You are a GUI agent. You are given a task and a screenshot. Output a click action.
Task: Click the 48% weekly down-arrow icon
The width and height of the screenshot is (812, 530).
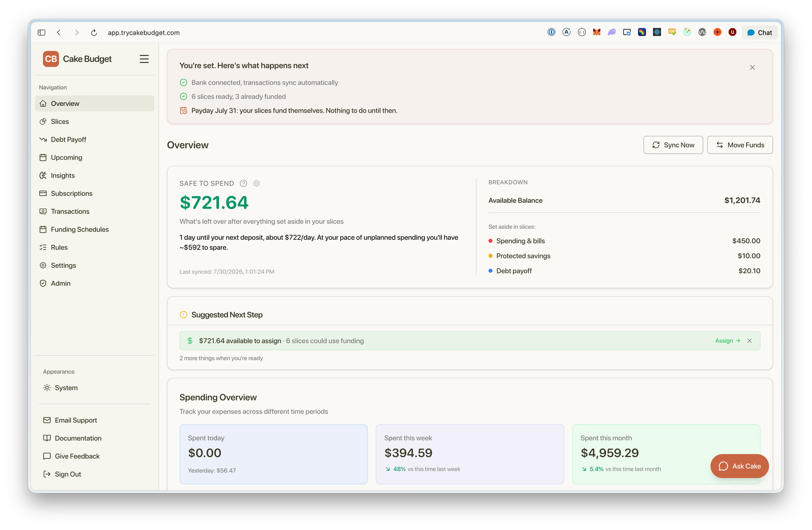(387, 469)
